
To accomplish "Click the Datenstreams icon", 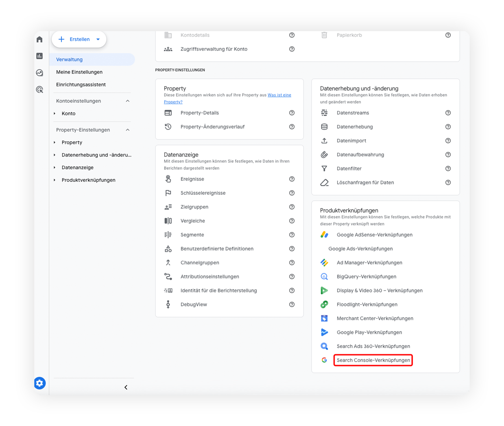I will pos(324,113).
